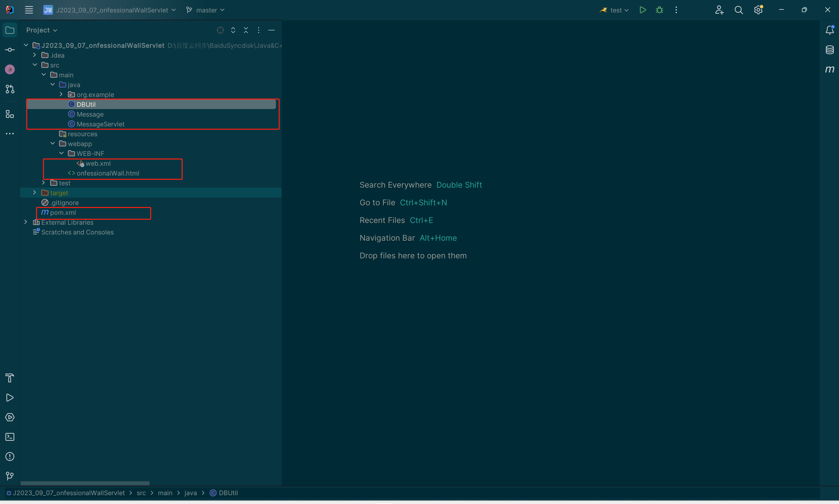Open the Build hammer tool window
839x504 pixels.
point(10,378)
